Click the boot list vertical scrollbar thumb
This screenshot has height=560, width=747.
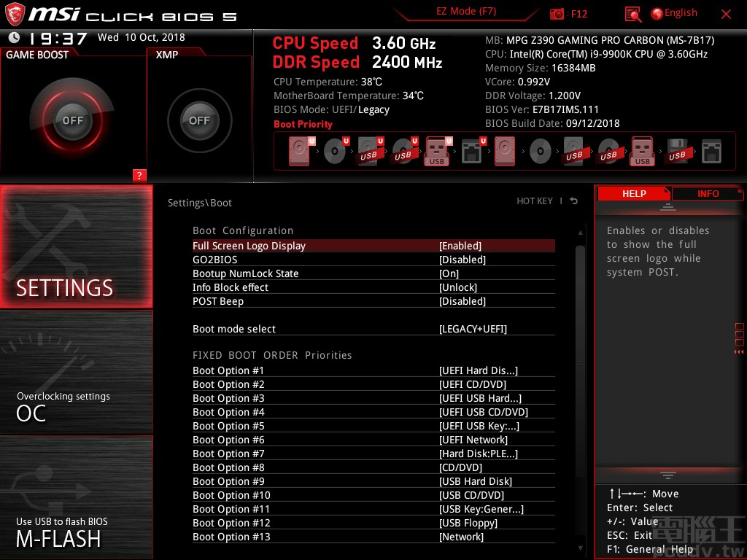[x=580, y=362]
